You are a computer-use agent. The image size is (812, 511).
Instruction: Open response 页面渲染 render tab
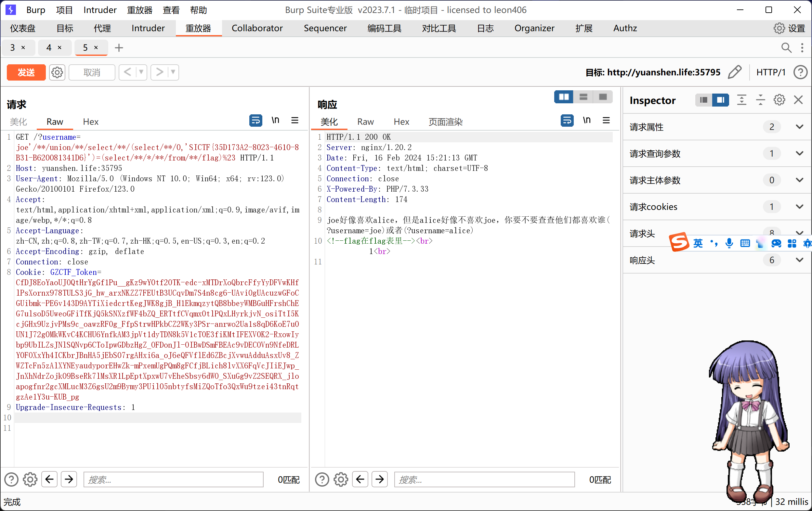click(x=445, y=122)
